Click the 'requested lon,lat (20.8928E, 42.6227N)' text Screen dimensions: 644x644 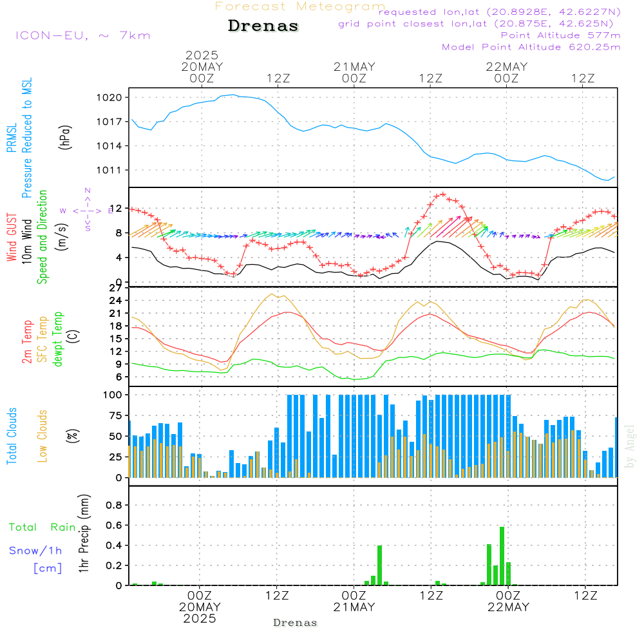[500, 12]
